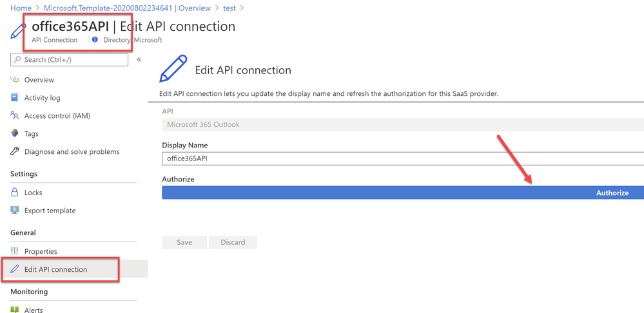644x313 pixels.
Task: Collapse the sidebar with double chevron
Action: 139,59
